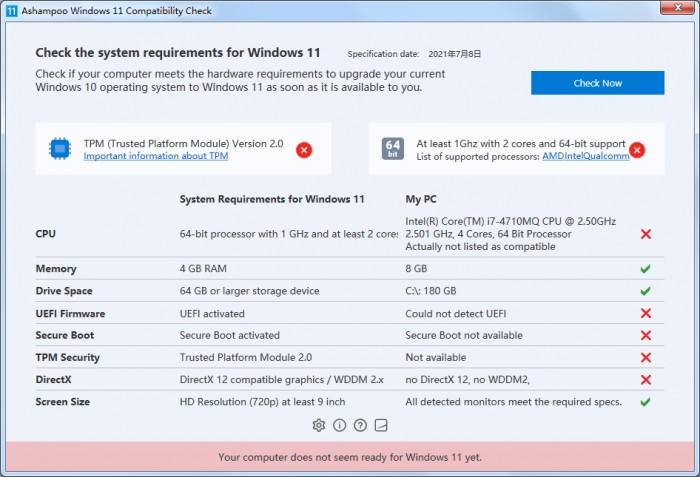Select the Secure Boot row label
The image size is (700, 477).
pos(65,335)
